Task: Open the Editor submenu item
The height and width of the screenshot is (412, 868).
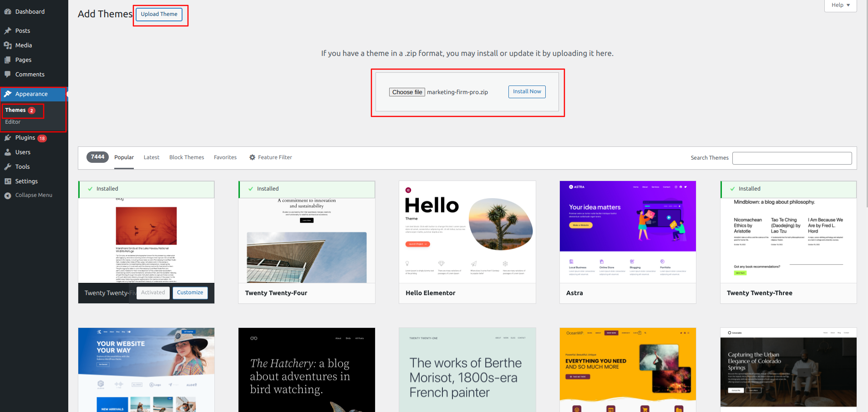Action: coord(13,122)
